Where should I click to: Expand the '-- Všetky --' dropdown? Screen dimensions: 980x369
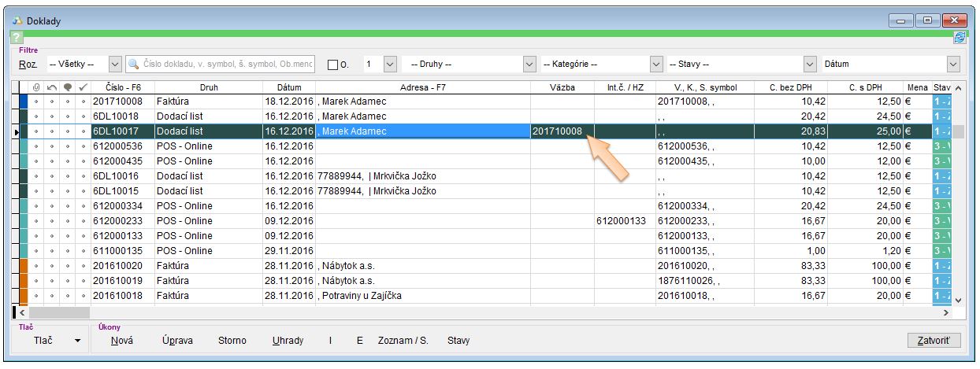pos(115,65)
